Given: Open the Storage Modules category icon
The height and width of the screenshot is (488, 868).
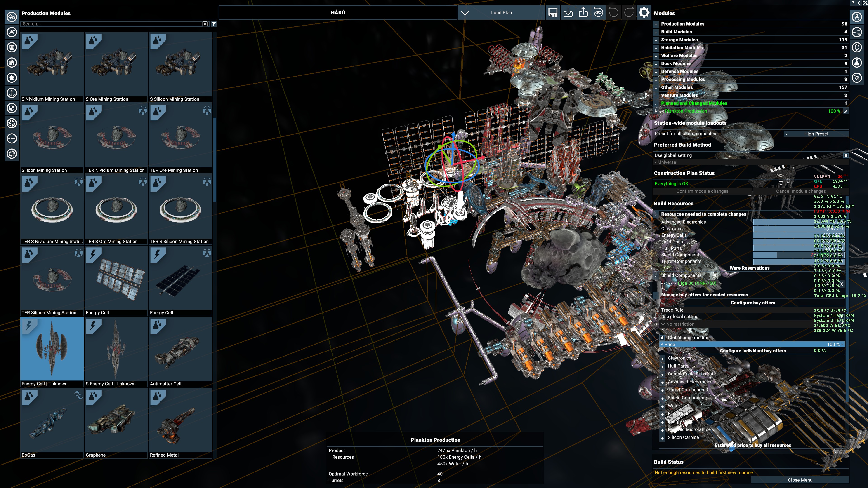Looking at the screenshot, I should [12, 47].
